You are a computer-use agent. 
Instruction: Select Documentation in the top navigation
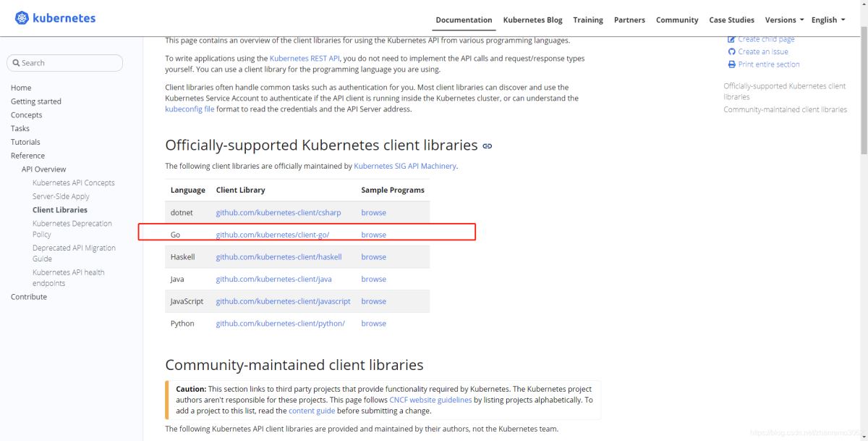(463, 20)
